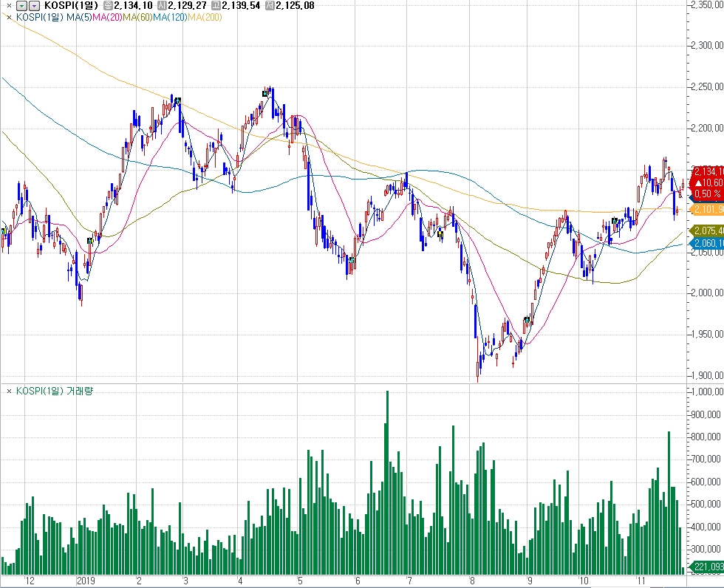
Task: Click the purple down-arrow button beside KOSPI title
Action: (x=33, y=6)
